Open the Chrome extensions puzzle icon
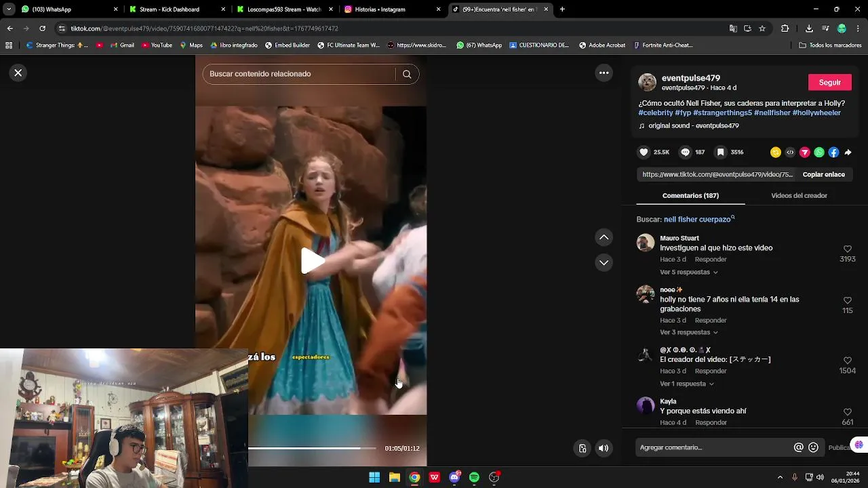Viewport: 868px width, 488px height. click(785, 28)
